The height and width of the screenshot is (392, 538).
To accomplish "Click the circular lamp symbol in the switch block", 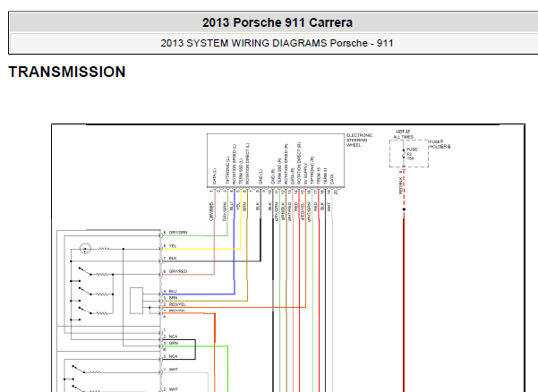I will point(85,249).
